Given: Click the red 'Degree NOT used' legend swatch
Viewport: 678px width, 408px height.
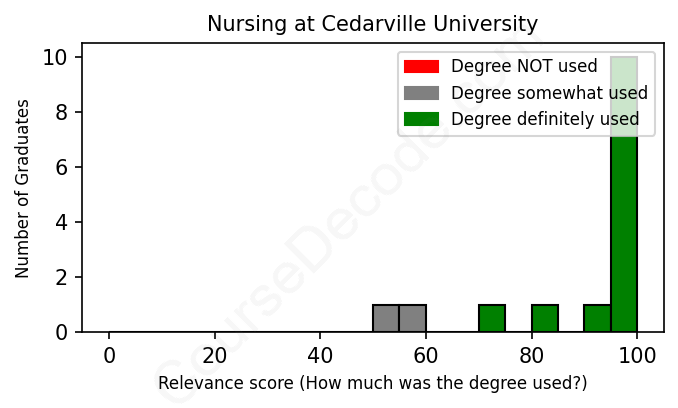Looking at the screenshot, I should point(421,67).
